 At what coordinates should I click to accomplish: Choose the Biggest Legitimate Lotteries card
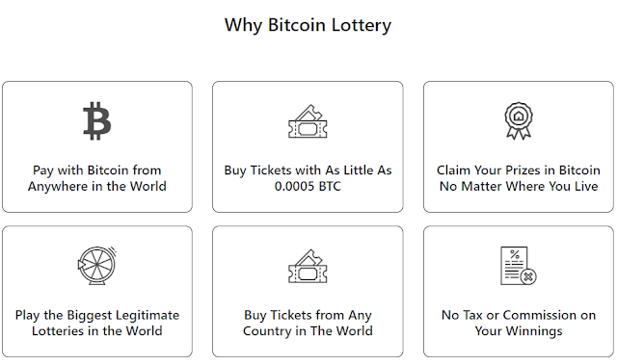point(97,291)
